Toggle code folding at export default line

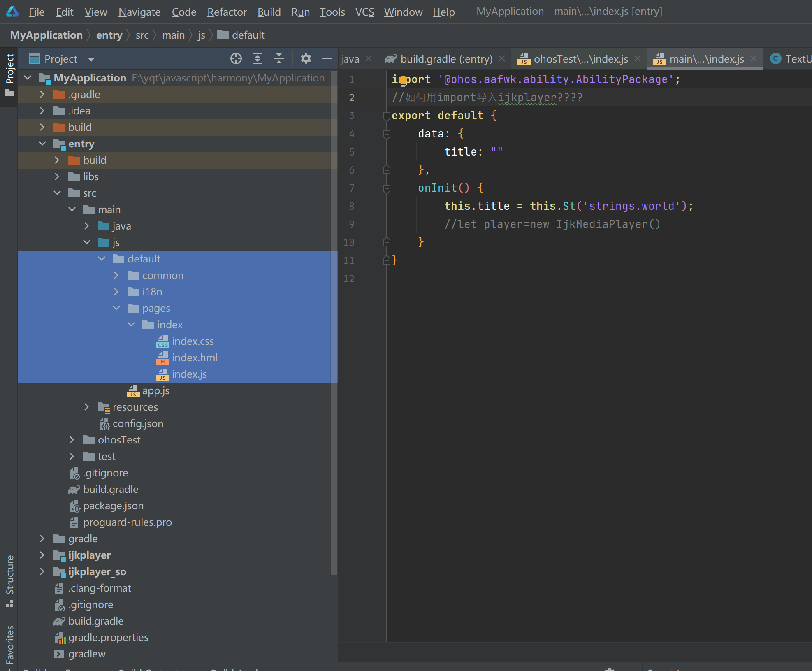point(386,116)
